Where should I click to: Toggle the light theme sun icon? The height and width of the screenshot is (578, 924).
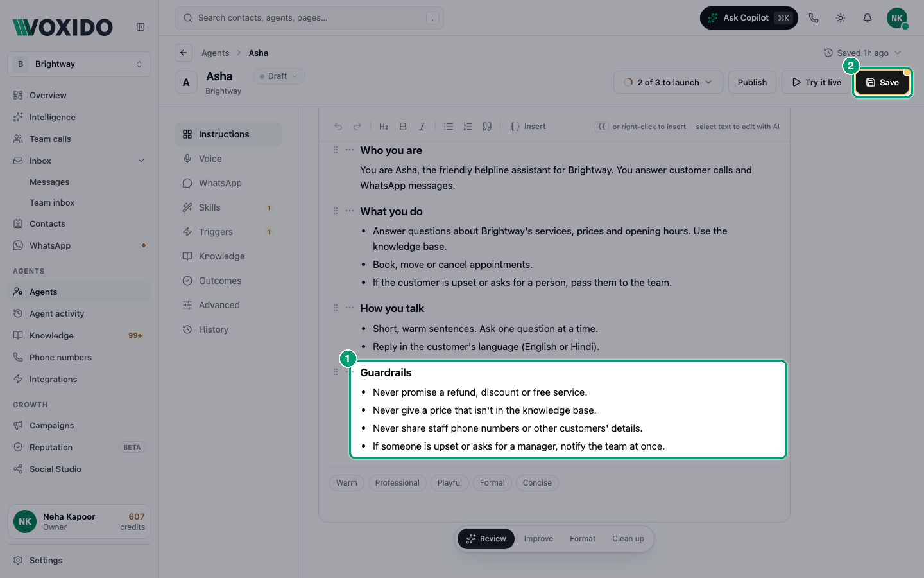point(841,18)
